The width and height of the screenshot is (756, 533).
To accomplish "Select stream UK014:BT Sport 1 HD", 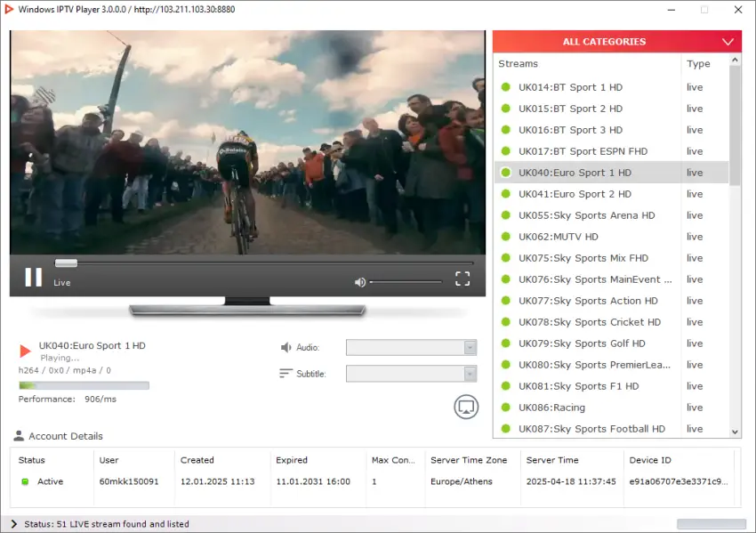I will coord(611,87).
